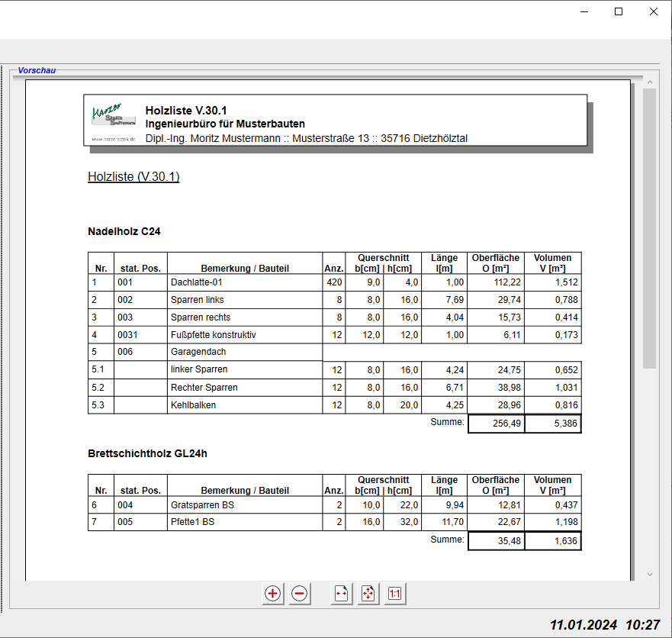The width and height of the screenshot is (672, 638).
Task: Click the vertical scrollbar thumb
Action: click(x=650, y=229)
